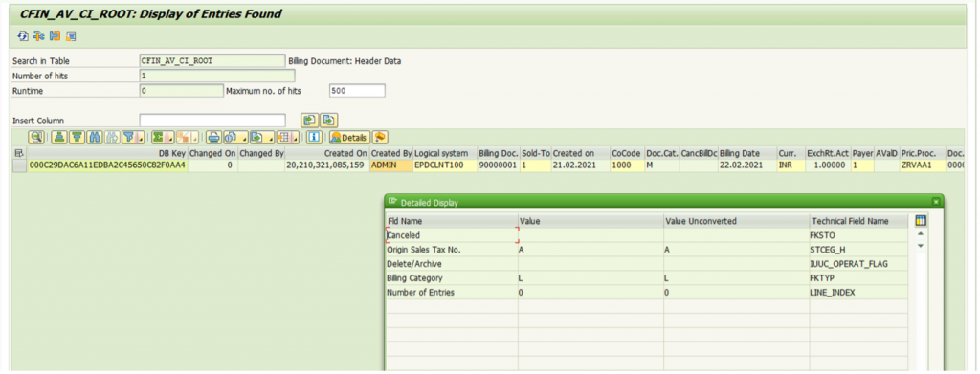Viewport: 980px width, 374px height.
Task: Click the Number of hits field
Action: tap(217, 76)
